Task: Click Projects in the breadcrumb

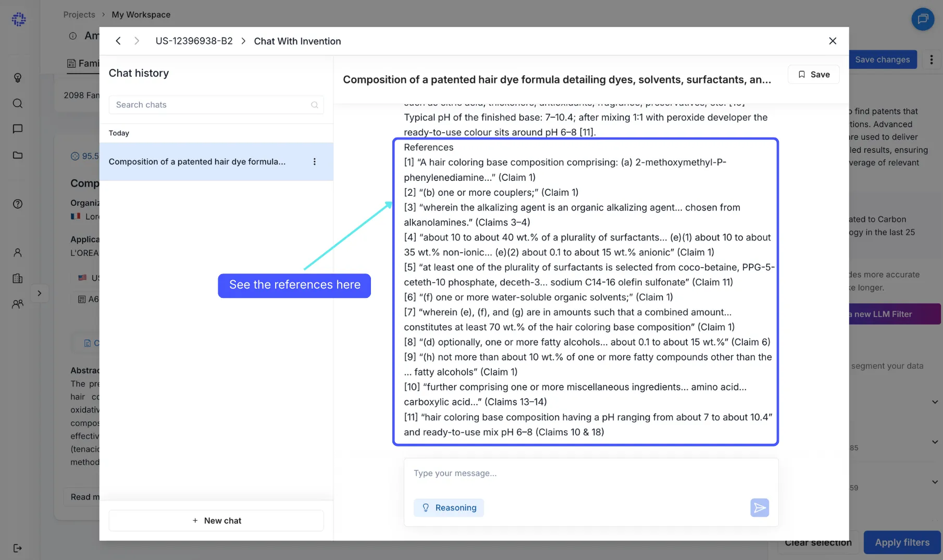Action: pyautogui.click(x=79, y=15)
